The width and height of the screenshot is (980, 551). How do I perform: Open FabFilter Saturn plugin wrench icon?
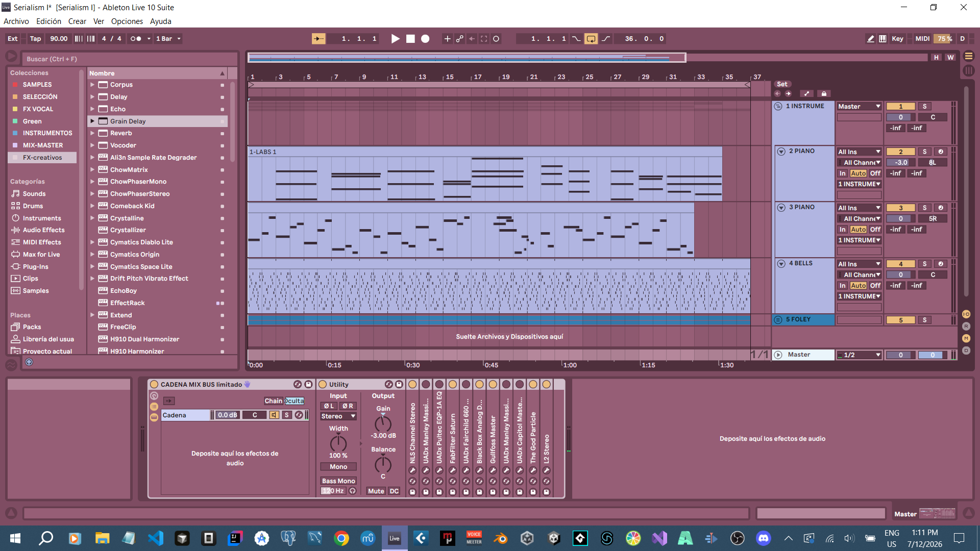(453, 470)
